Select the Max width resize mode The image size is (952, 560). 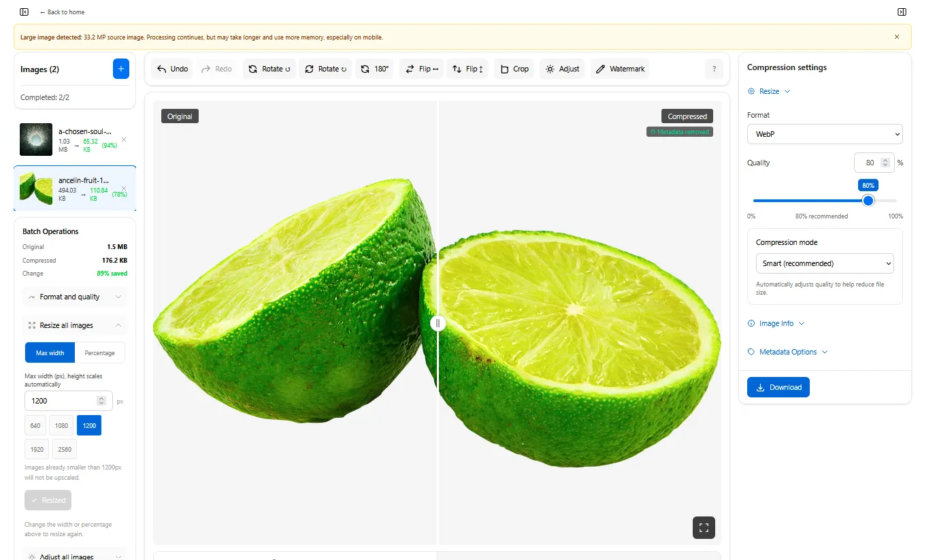click(50, 352)
